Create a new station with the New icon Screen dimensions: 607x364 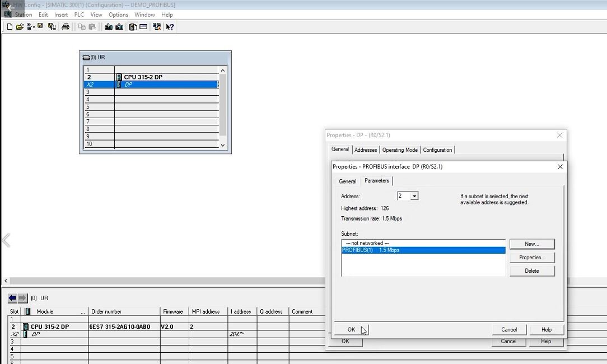point(10,27)
